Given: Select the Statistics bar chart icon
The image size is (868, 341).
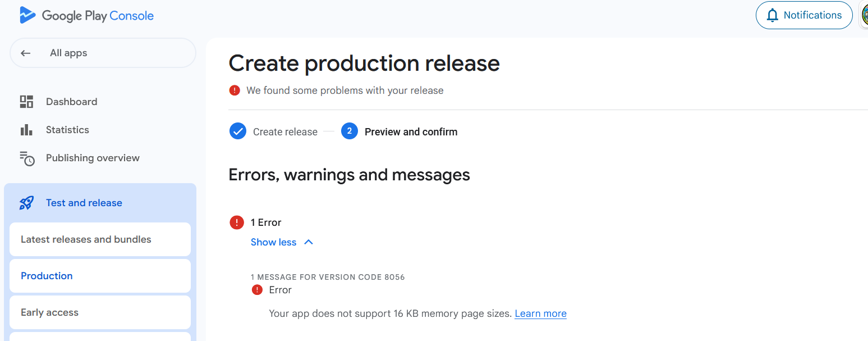Looking at the screenshot, I should pyautogui.click(x=26, y=130).
